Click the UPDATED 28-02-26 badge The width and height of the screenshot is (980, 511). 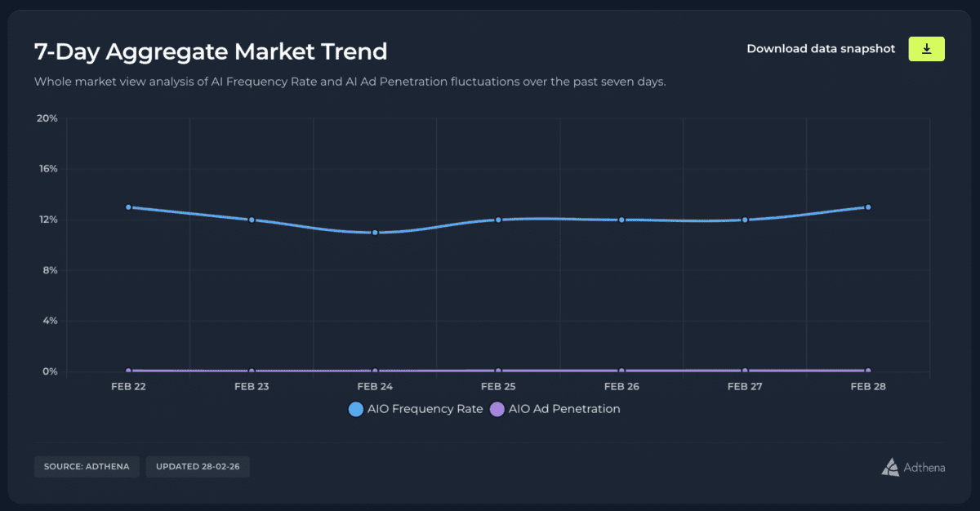(x=198, y=466)
